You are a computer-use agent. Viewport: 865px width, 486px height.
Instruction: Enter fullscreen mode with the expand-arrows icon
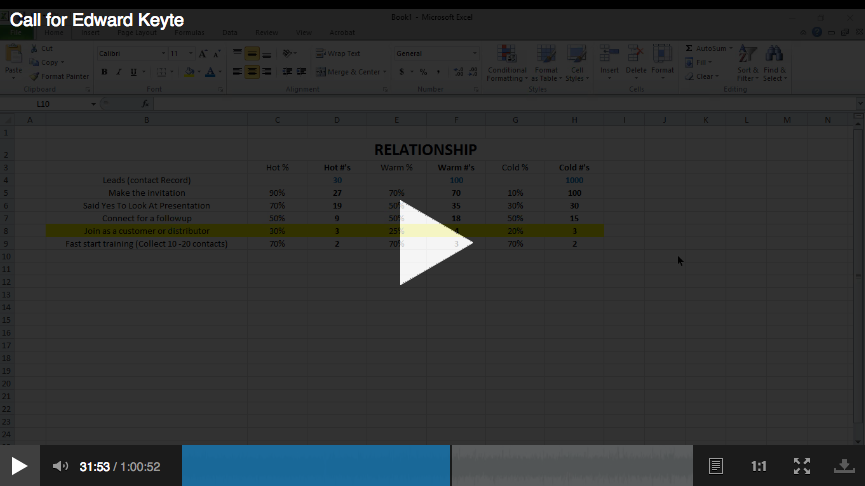point(802,466)
